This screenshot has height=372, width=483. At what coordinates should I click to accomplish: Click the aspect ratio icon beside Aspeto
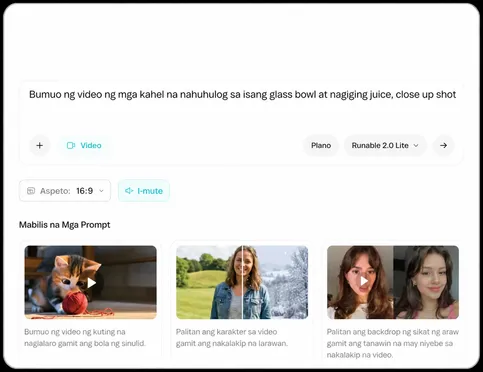point(31,191)
